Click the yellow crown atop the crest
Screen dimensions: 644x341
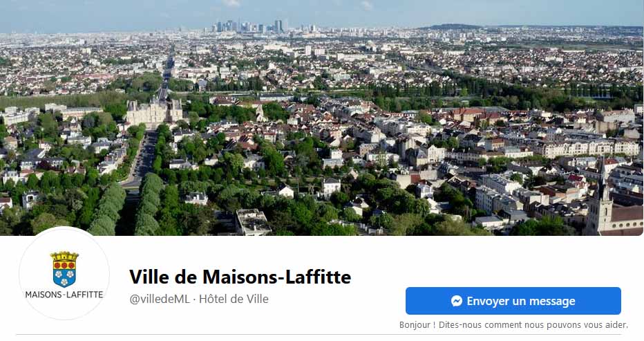point(64,256)
